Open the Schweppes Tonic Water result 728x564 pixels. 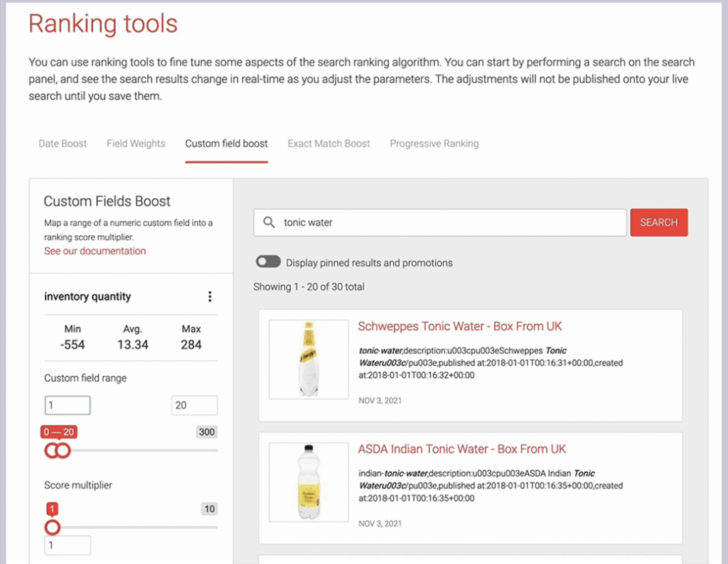[459, 326]
